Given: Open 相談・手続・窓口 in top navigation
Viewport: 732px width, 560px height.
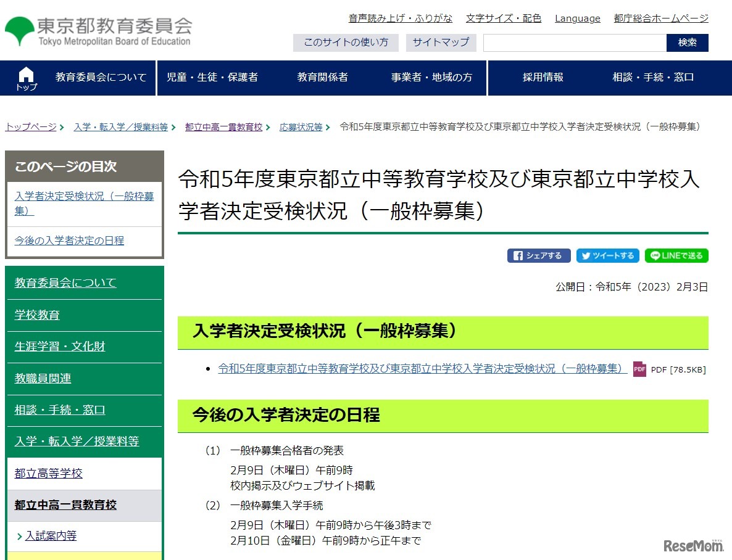Looking at the screenshot, I should (x=653, y=78).
